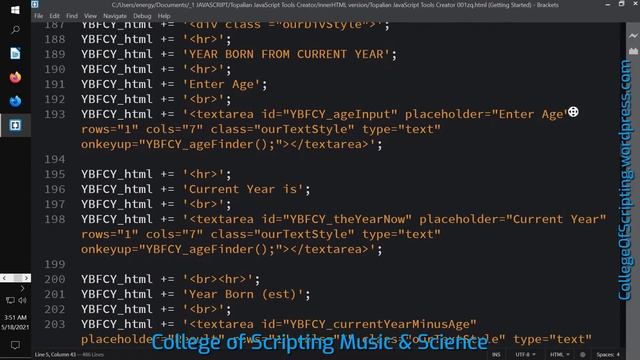Click line number 190
Screen dimensions: 640x360
pos(55,69)
